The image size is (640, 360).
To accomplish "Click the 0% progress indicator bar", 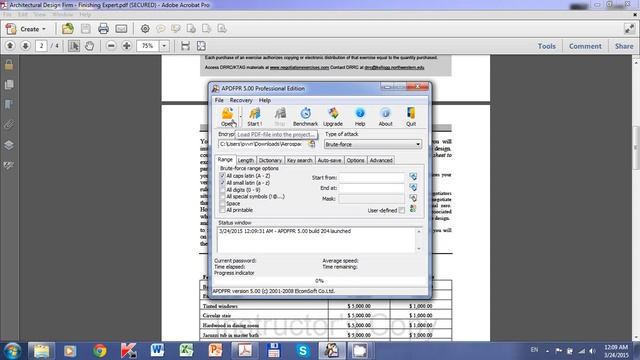I will click(319, 281).
